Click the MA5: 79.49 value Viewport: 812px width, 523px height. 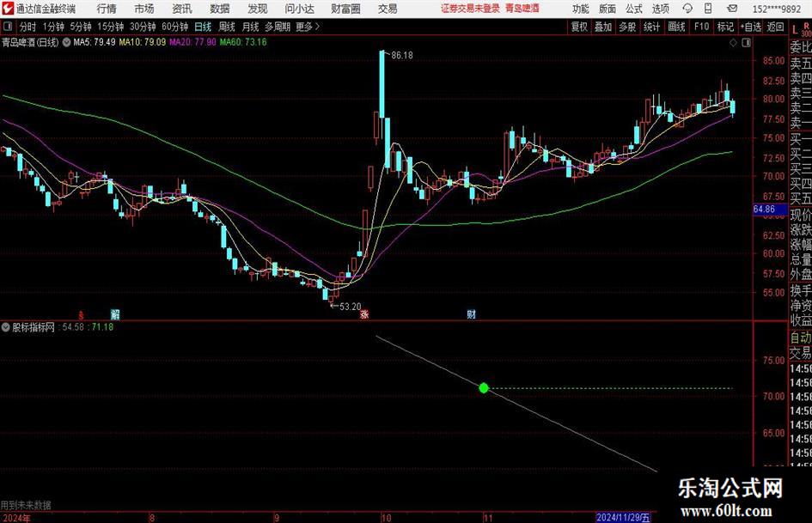[95, 42]
